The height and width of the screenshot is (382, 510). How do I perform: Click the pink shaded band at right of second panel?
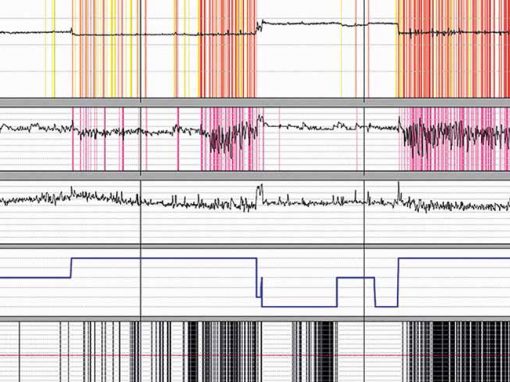tap(455, 139)
